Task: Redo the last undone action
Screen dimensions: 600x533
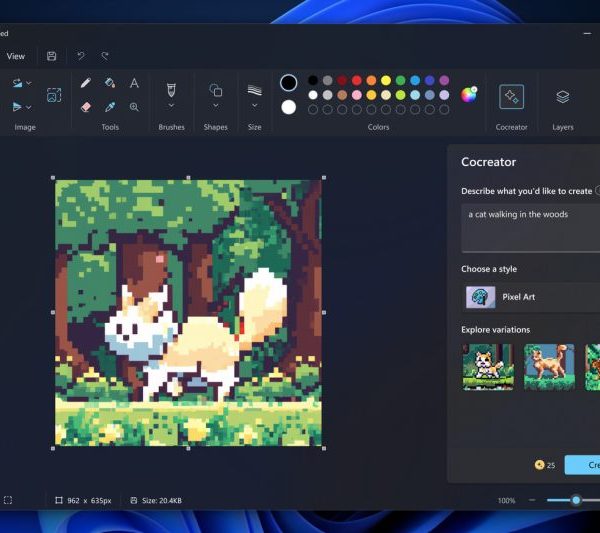Action: point(104,56)
